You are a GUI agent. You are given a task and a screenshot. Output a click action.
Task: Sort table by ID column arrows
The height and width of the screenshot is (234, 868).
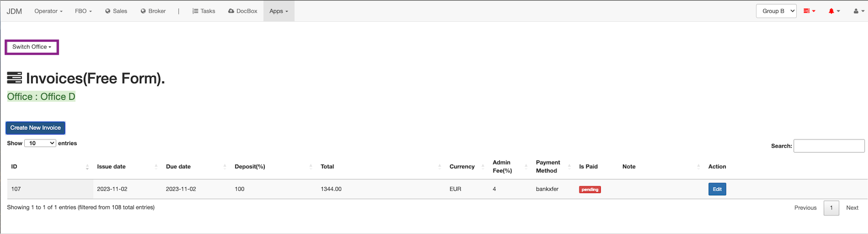pyautogui.click(x=87, y=167)
